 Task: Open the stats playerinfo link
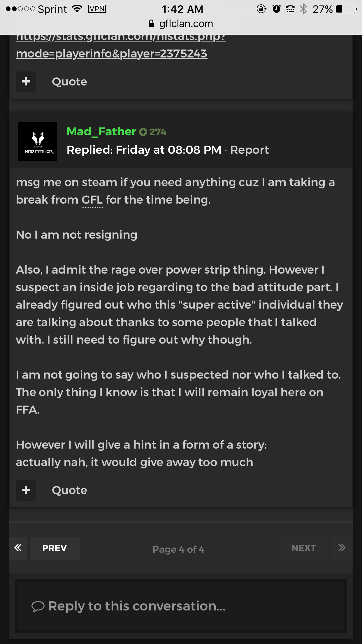tap(111, 53)
